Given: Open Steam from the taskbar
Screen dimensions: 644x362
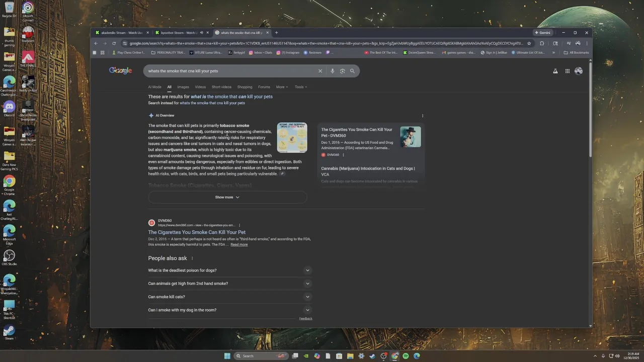Looking at the screenshot, I should [372, 356].
